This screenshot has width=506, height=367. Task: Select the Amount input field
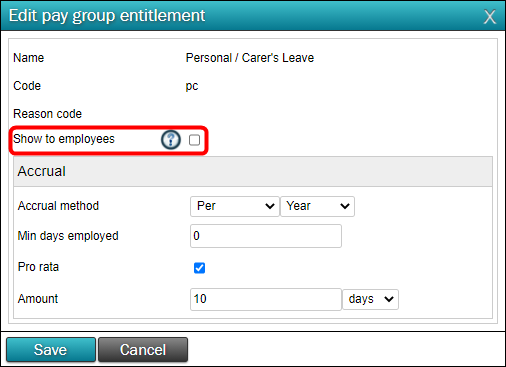pyautogui.click(x=266, y=299)
